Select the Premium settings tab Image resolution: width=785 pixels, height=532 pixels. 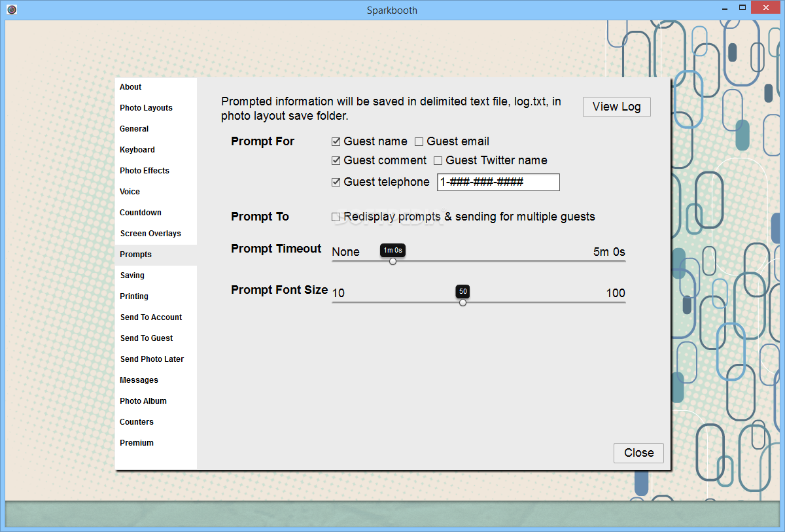pos(156,443)
